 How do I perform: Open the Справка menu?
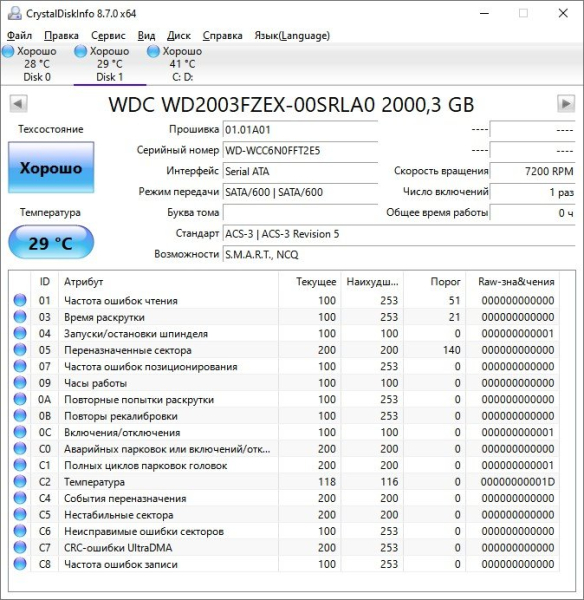pyautogui.click(x=222, y=36)
